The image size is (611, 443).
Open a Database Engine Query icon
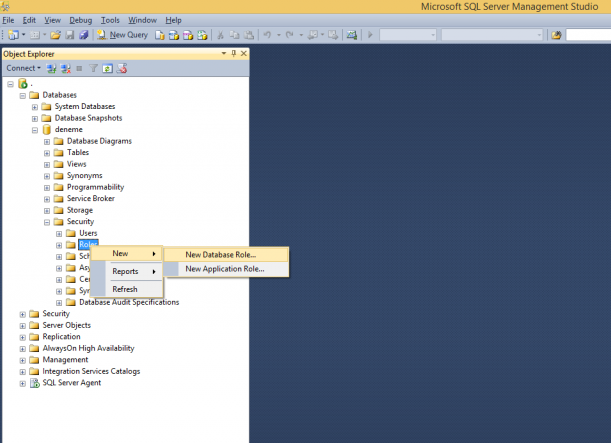[x=160, y=35]
